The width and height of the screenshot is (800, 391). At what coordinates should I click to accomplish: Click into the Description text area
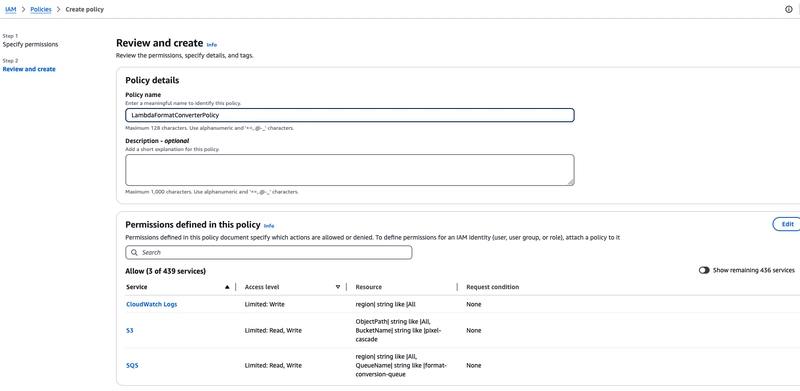pyautogui.click(x=350, y=170)
